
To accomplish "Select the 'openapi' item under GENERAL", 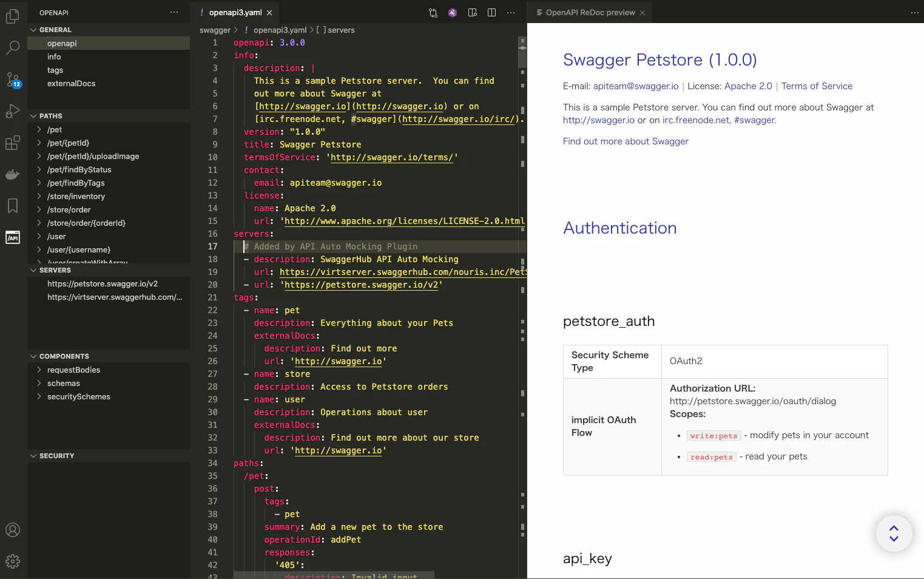I will click(x=109, y=43).
